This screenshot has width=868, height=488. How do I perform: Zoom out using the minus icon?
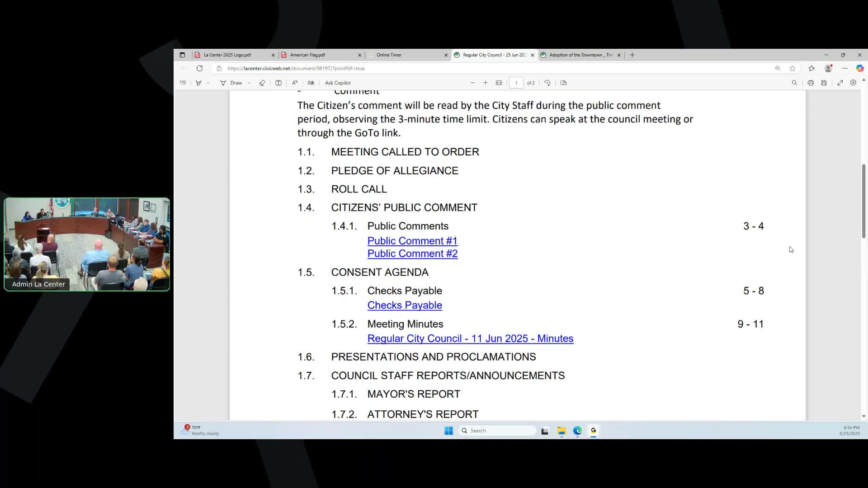pyautogui.click(x=472, y=83)
